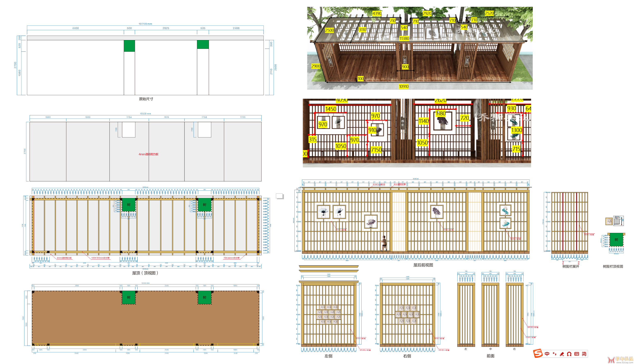Click the yellow 720 tag in the lattice rendering
The height and width of the screenshot is (364, 634).
click(x=465, y=118)
